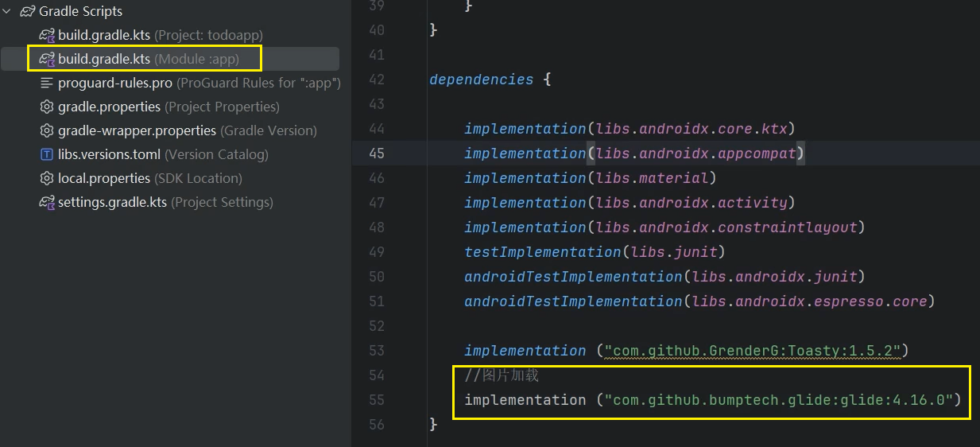This screenshot has height=447, width=980.
Task: Click Gradle icon beside settings.gradle.kts
Action: [47, 202]
